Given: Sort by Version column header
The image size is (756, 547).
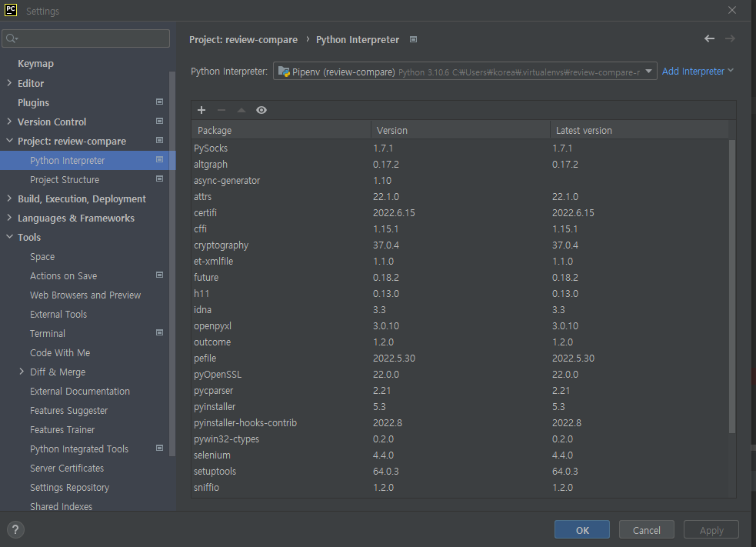Looking at the screenshot, I should 461,130.
